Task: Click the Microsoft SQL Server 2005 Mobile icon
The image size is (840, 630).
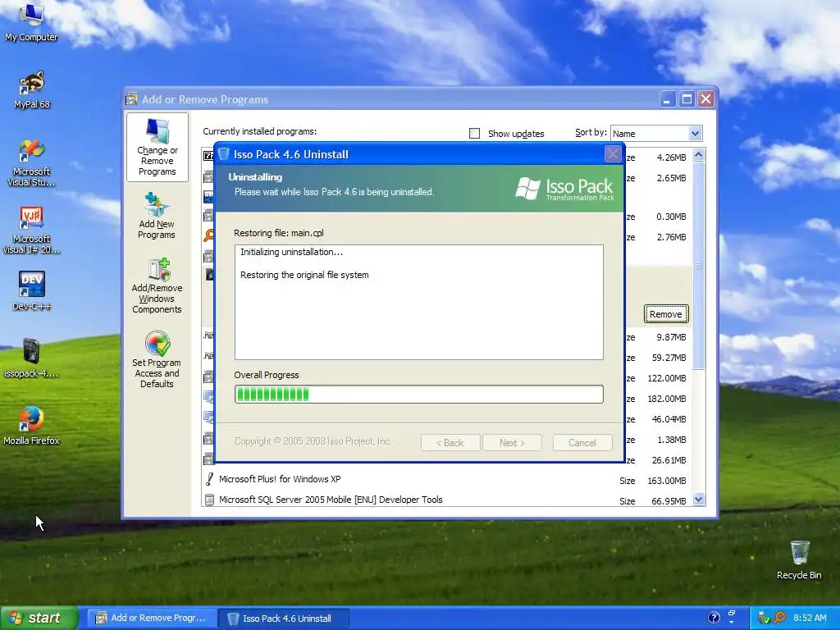Action: click(209, 500)
